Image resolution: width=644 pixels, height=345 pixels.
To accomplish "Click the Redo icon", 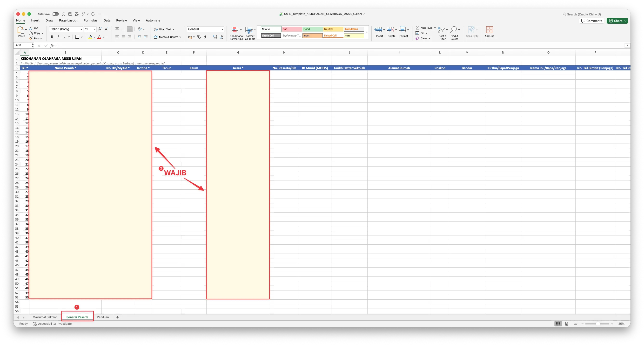I will coord(93,14).
